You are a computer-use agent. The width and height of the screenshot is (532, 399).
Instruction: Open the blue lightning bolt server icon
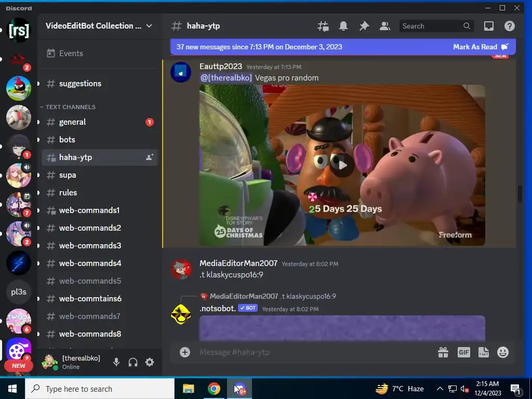click(19, 263)
